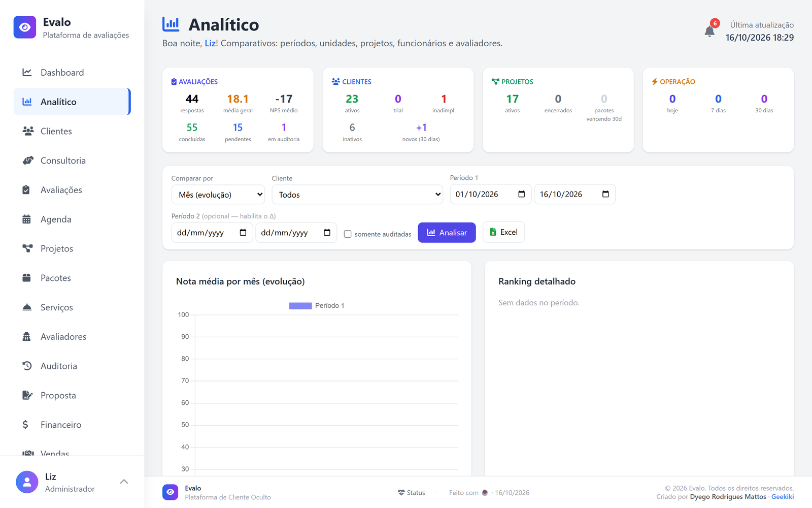
Task: Click the Consultoria handshake icon in sidebar
Action: tap(27, 161)
